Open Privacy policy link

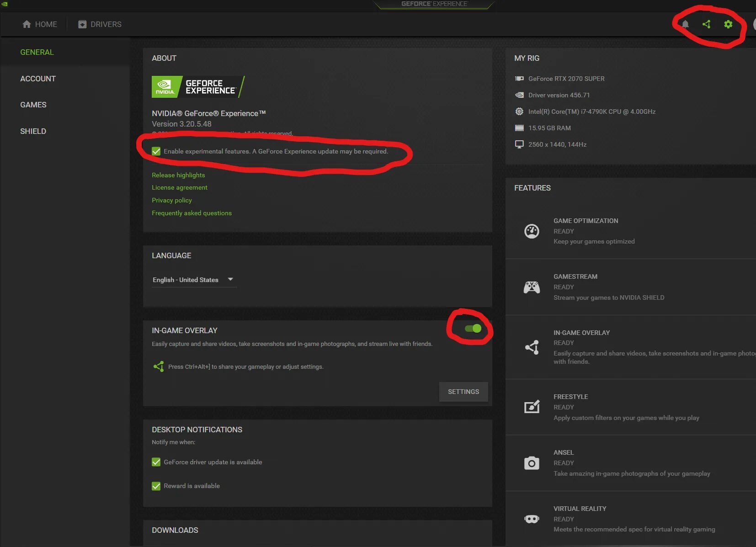click(x=172, y=200)
